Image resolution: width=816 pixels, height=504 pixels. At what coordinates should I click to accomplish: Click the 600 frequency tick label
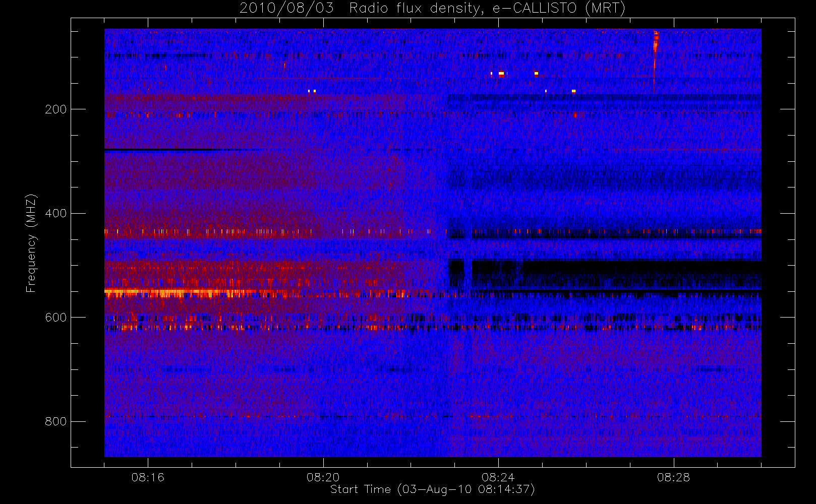click(x=55, y=318)
